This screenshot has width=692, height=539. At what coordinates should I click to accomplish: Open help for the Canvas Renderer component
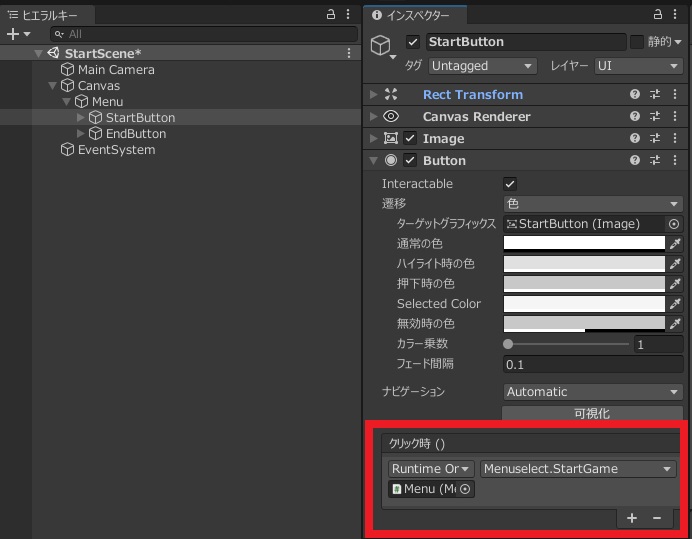tap(635, 116)
